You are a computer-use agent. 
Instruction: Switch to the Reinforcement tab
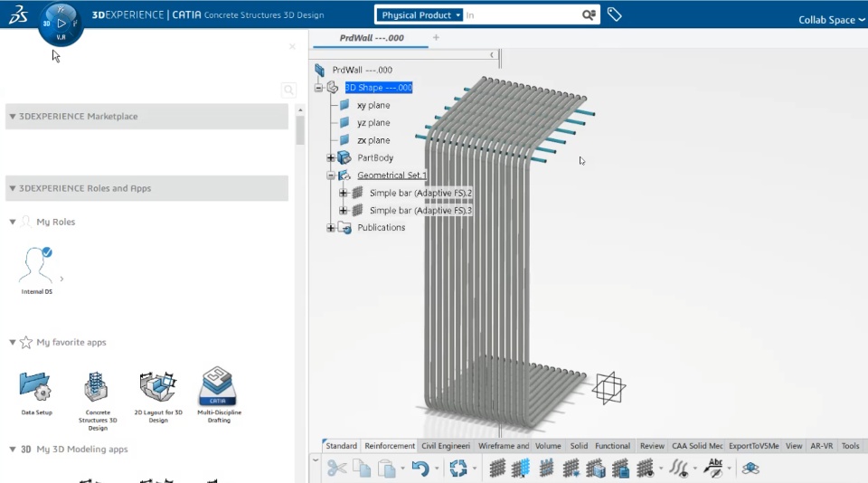390,446
